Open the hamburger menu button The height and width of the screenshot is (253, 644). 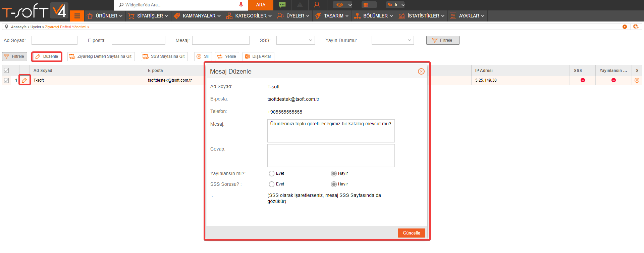point(77,16)
